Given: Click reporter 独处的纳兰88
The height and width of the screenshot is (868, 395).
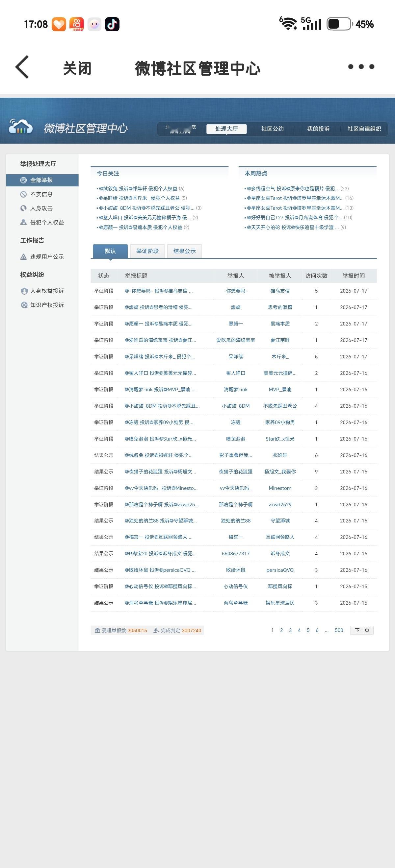Looking at the screenshot, I should tap(236, 521).
